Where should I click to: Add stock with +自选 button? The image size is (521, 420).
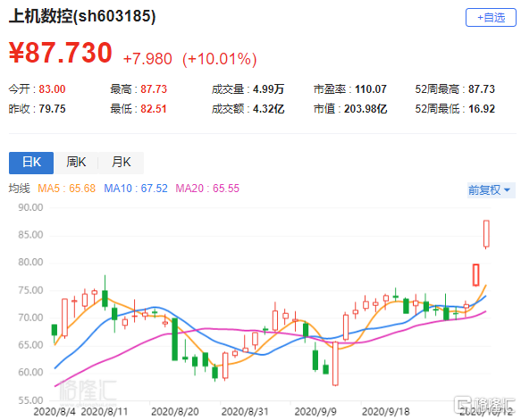491,18
